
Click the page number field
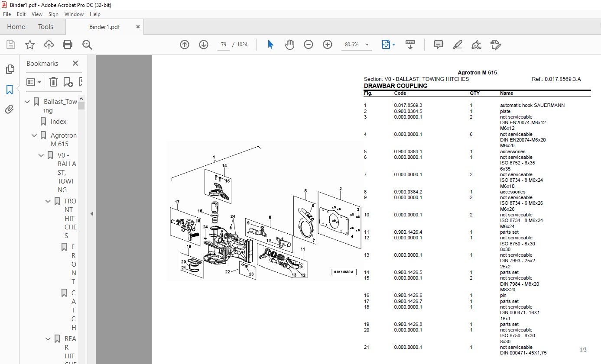pyautogui.click(x=224, y=45)
